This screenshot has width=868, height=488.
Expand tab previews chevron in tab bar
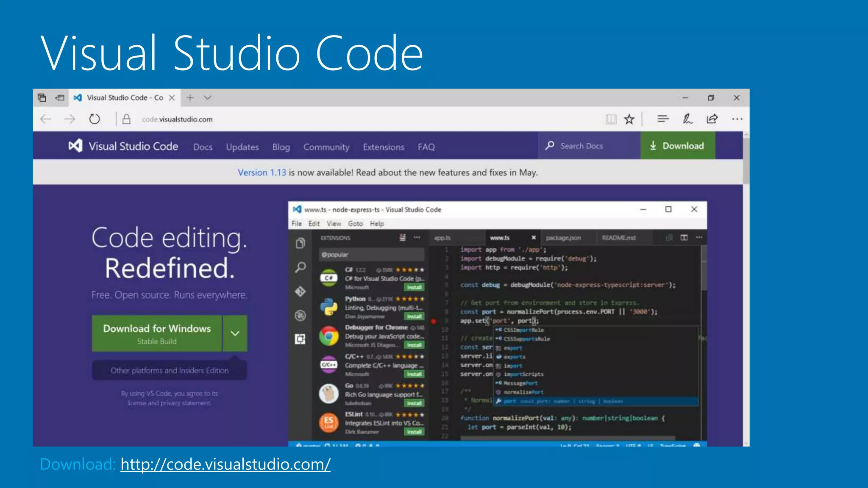[x=207, y=97]
